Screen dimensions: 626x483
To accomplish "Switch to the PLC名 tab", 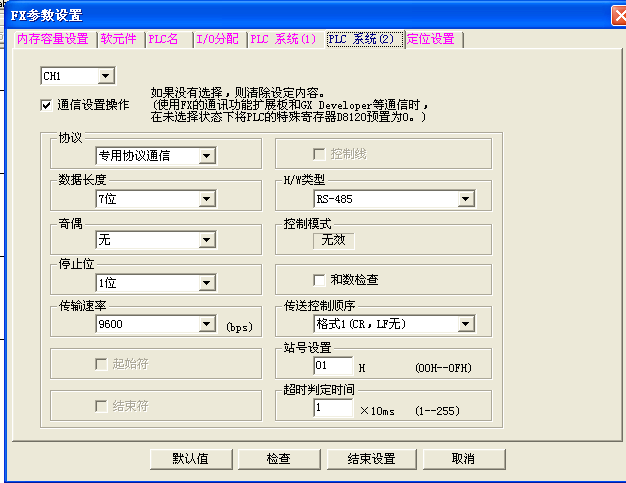I will pos(166,39).
